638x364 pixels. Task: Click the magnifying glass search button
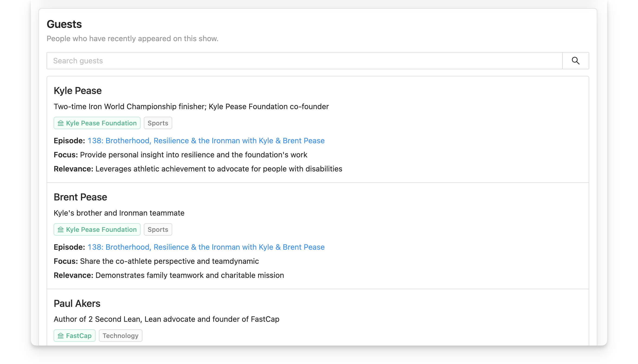point(575,61)
